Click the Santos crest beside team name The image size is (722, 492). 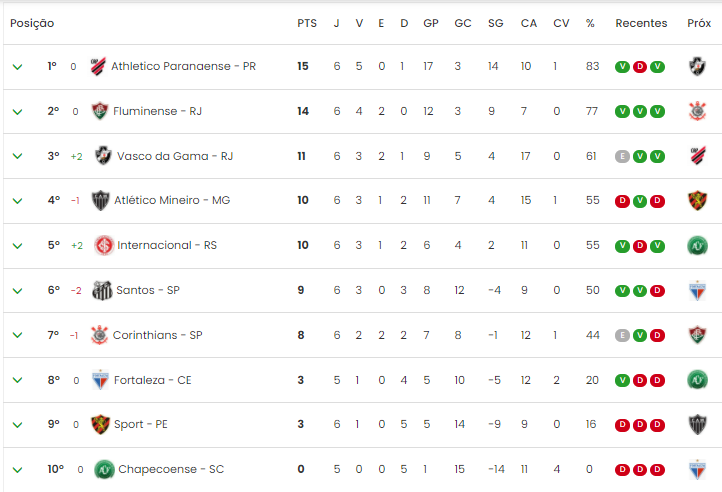(102, 290)
